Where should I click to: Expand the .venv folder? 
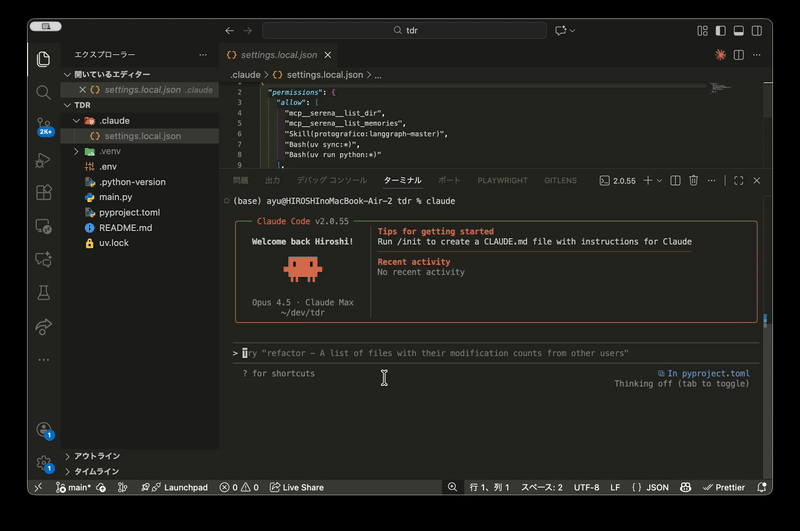(x=76, y=151)
